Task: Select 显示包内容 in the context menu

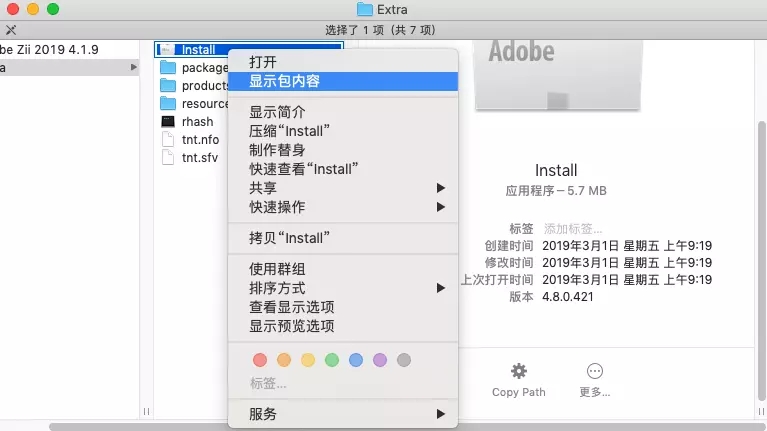Action: [343, 81]
